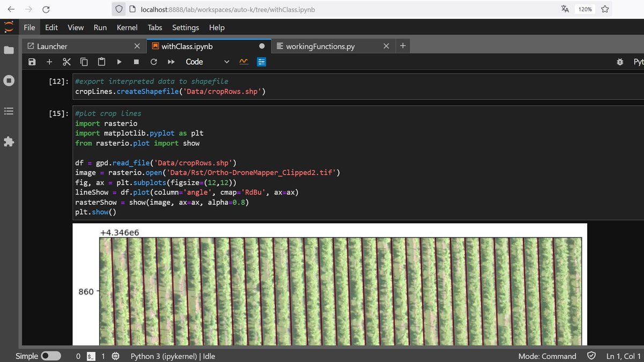
Task: Restart the kernel with the circular arrow icon
Action: (153, 62)
